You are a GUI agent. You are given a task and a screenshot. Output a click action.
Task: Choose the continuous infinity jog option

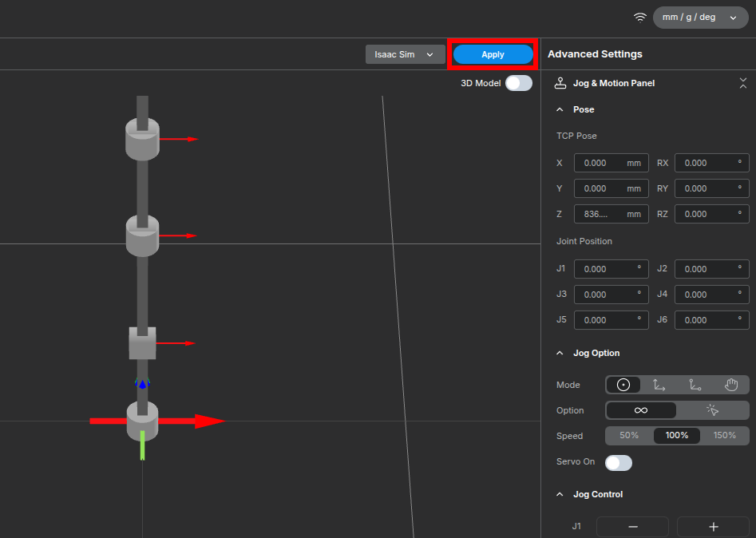click(641, 410)
